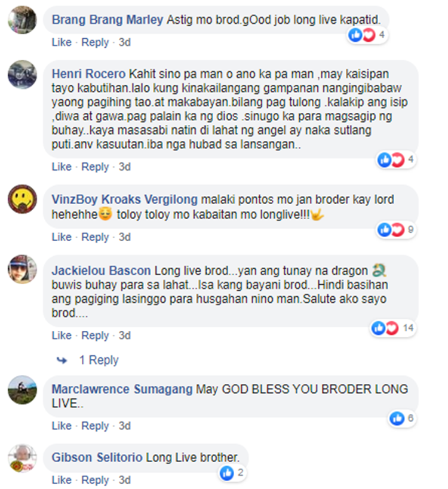The height and width of the screenshot is (489, 448).
Task: Reply to VinzBoy Kroaks Vergilong's comment
Action: (95, 237)
